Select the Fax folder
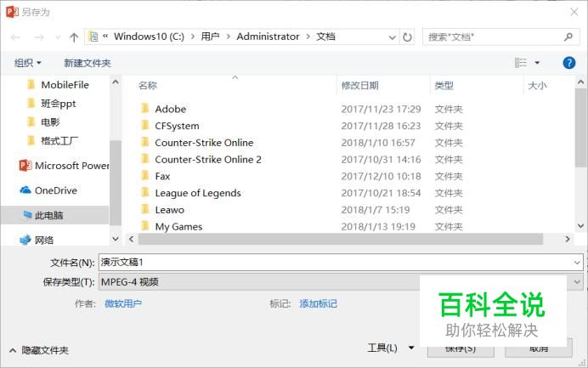588x368 pixels. (x=162, y=176)
